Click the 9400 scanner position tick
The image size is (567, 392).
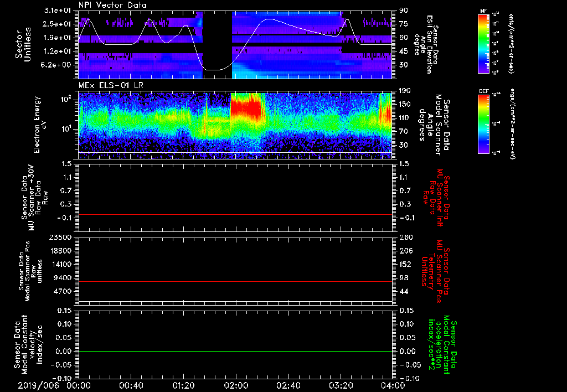tap(62, 278)
